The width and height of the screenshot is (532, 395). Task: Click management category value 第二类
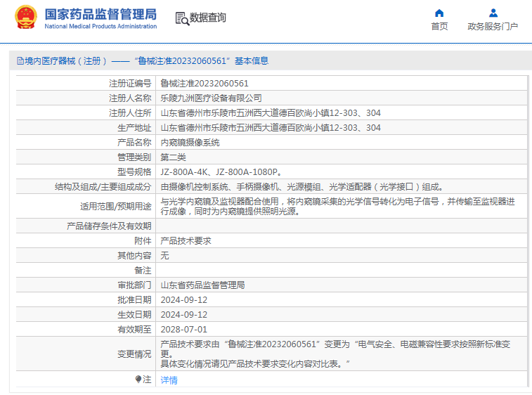pyautogui.click(x=173, y=157)
